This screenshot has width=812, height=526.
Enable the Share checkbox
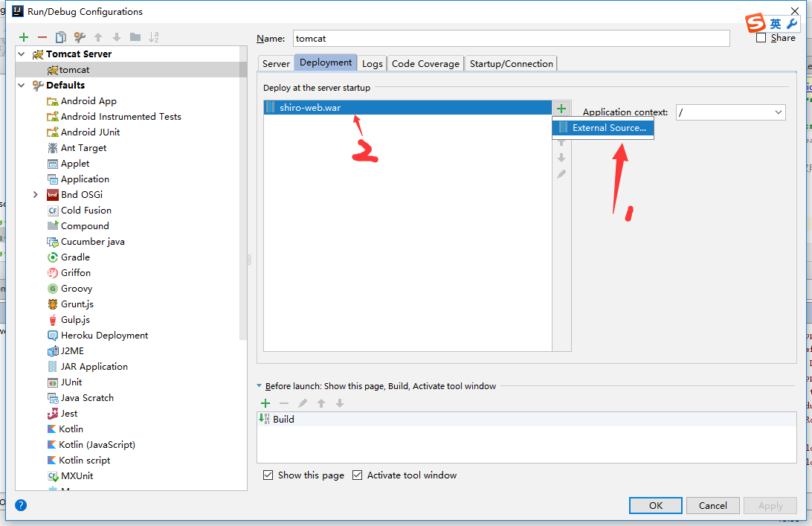click(x=761, y=38)
